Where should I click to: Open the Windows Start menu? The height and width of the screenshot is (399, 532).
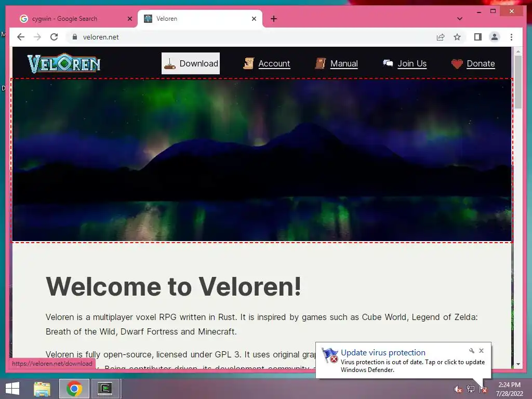click(12, 389)
